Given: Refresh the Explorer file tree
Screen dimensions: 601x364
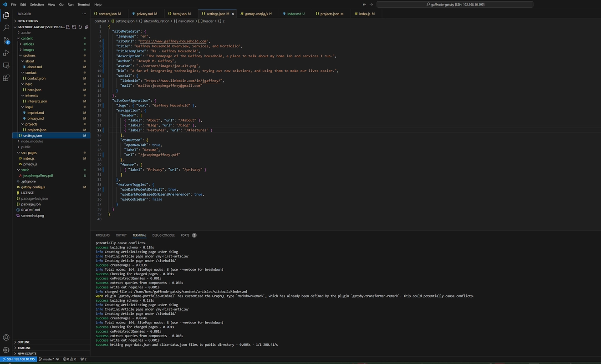Looking at the screenshot, I should [x=80, y=27].
